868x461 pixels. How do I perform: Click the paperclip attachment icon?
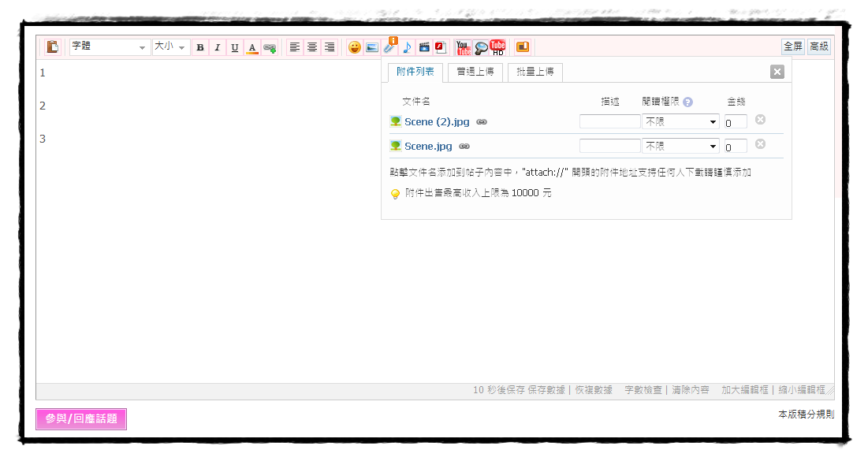pyautogui.click(x=390, y=46)
